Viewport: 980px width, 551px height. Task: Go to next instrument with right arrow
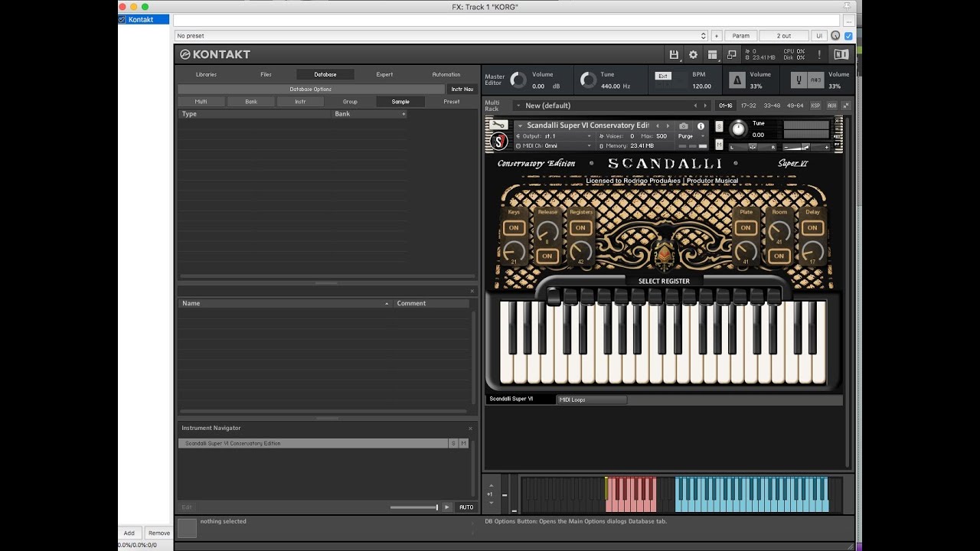[x=668, y=126]
